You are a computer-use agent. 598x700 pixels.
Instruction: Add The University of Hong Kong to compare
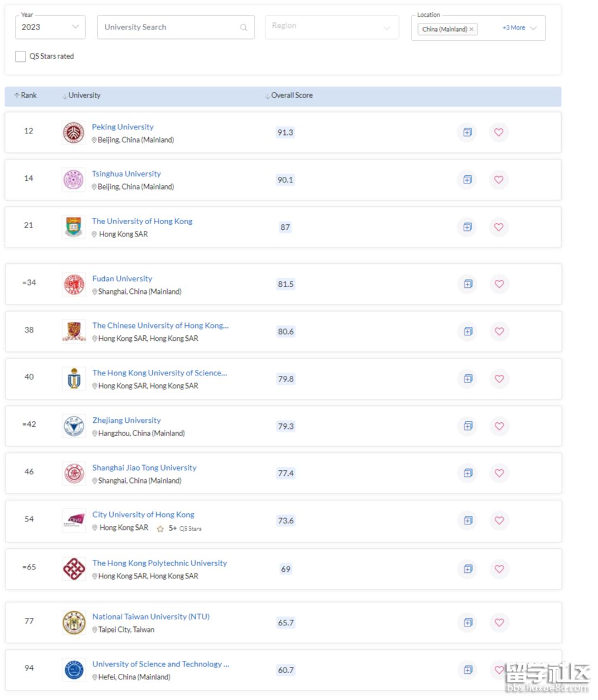coord(468,227)
